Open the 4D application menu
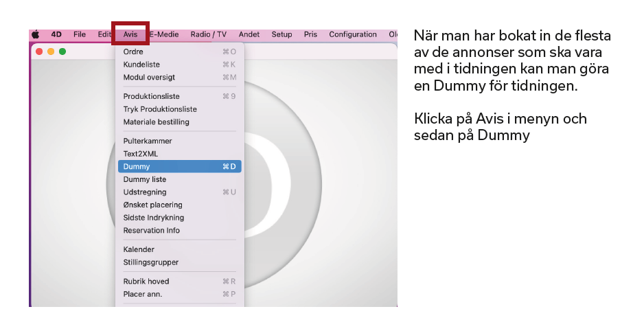 pos(56,34)
